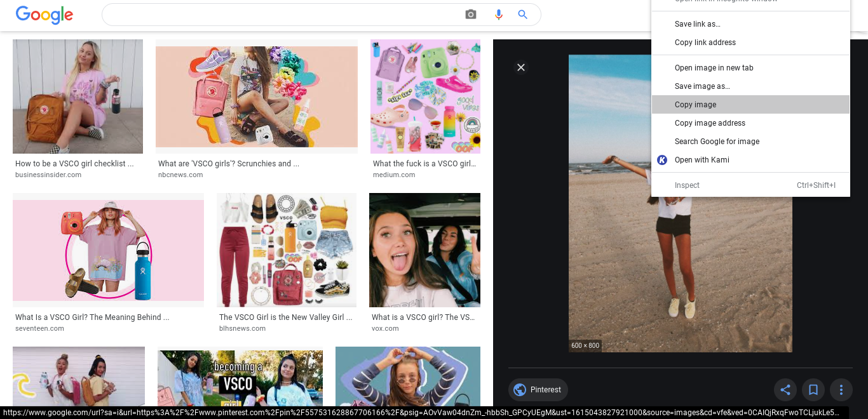Open the blhsnews.com outfit collage image
This screenshot has width=868, height=419.
coord(287,250)
